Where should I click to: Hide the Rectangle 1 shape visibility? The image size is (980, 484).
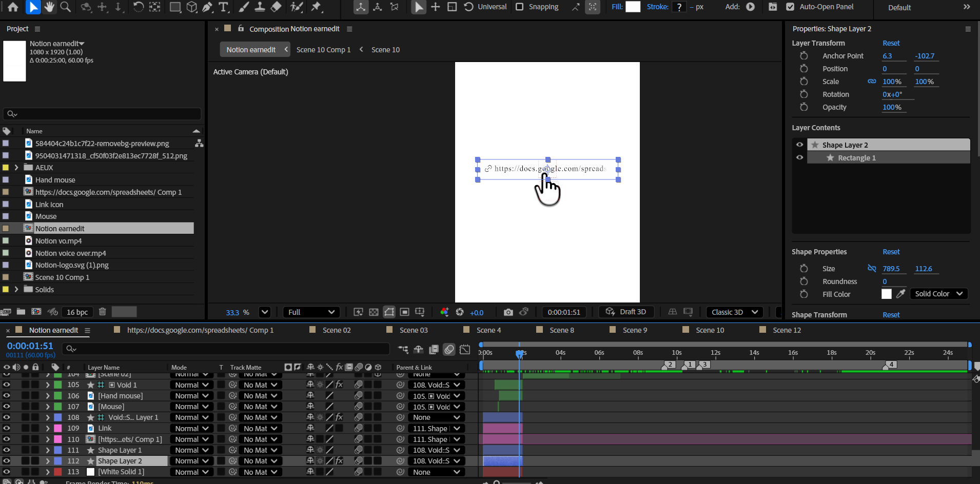point(799,157)
